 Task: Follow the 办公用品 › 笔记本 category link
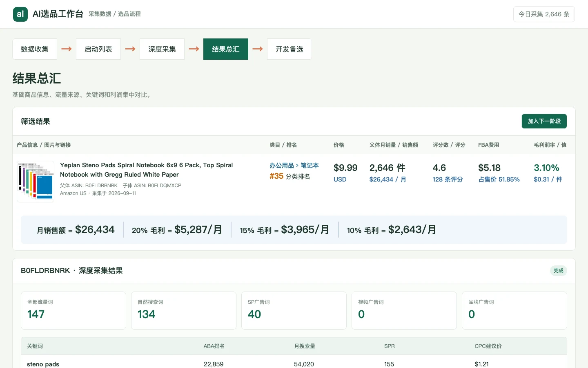[294, 165]
